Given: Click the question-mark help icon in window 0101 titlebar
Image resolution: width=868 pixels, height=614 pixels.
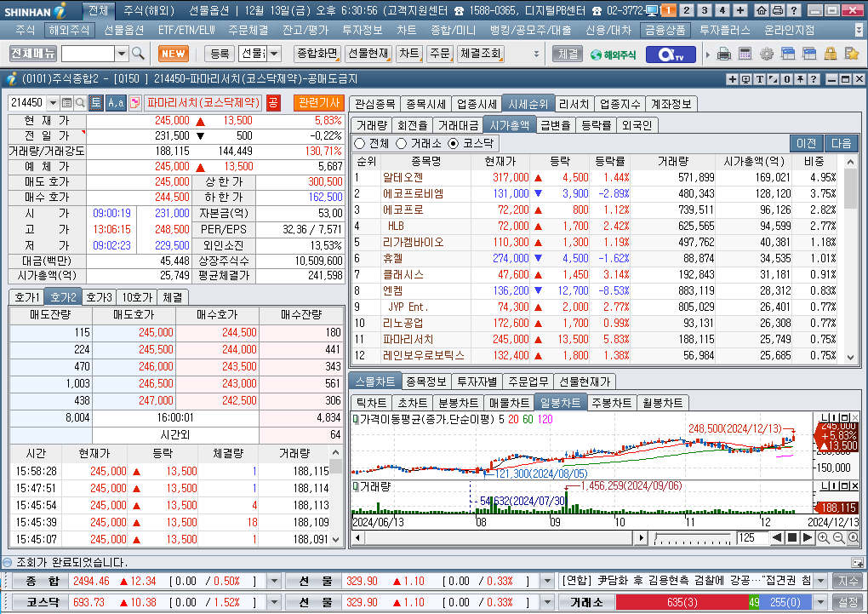Looking at the screenshot, I should [814, 79].
